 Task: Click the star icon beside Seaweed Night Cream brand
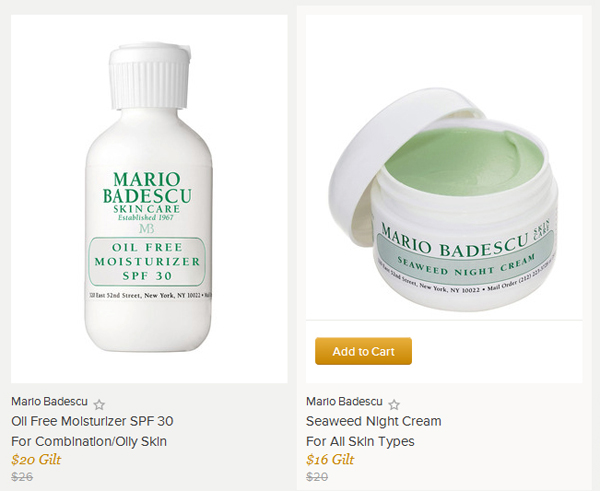394,404
